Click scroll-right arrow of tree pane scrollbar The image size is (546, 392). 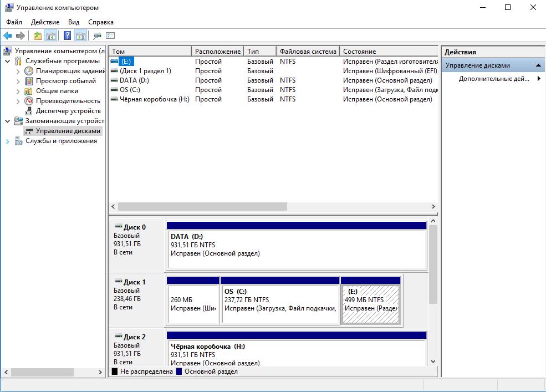100,372
